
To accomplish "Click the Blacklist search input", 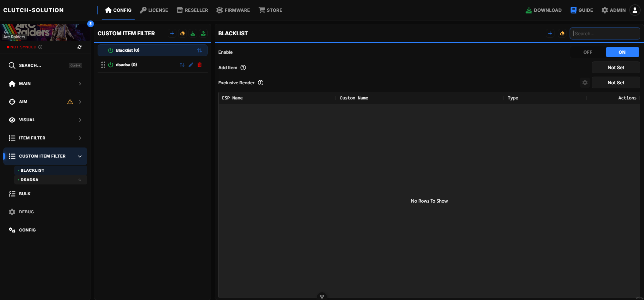I will (x=605, y=34).
